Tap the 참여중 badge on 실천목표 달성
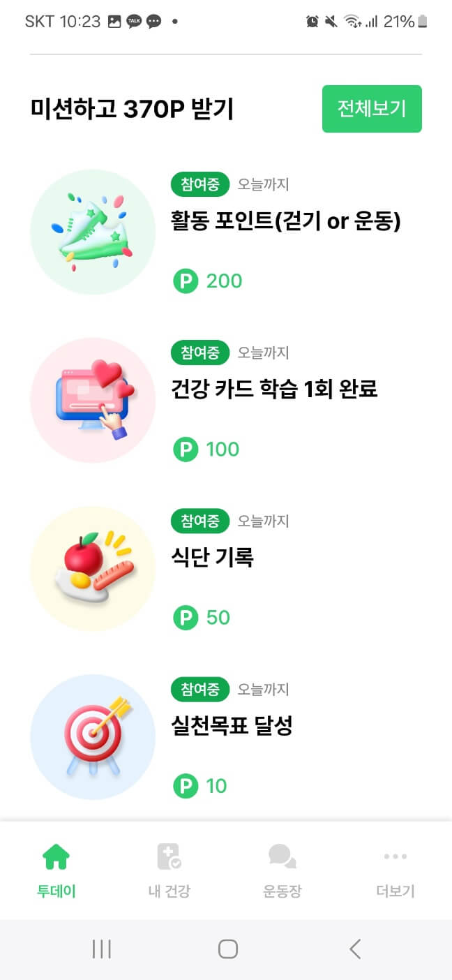Viewport: 452px width, 980px height. [199, 689]
